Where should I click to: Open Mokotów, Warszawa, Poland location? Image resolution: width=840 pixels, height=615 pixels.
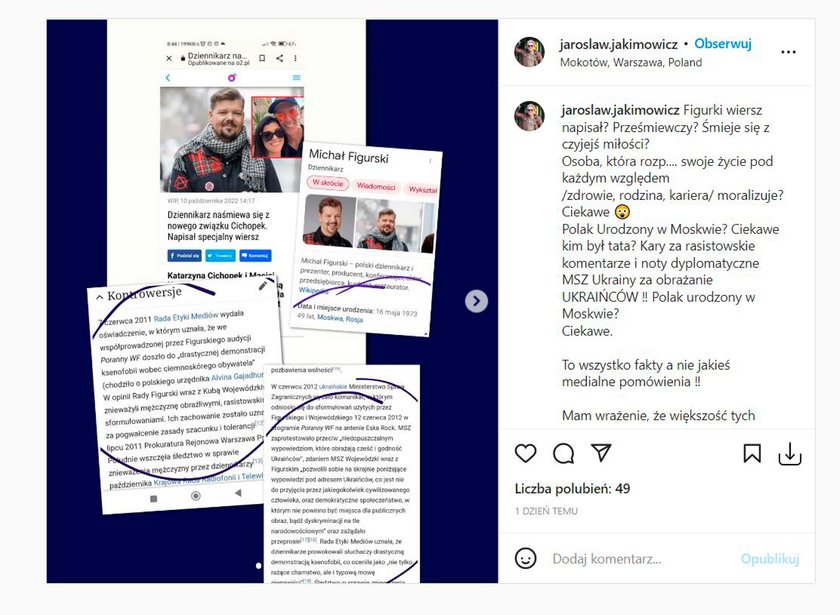[x=631, y=62]
